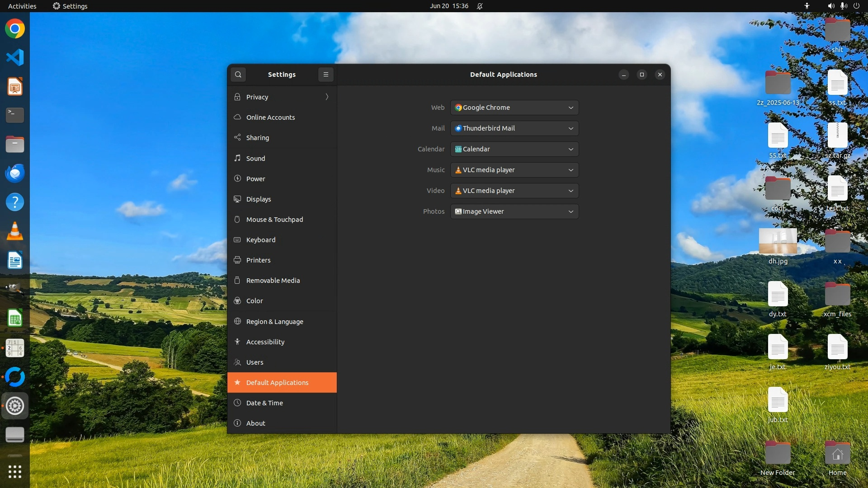Open the Mail application dropdown
This screenshot has width=868, height=488.
click(x=514, y=128)
